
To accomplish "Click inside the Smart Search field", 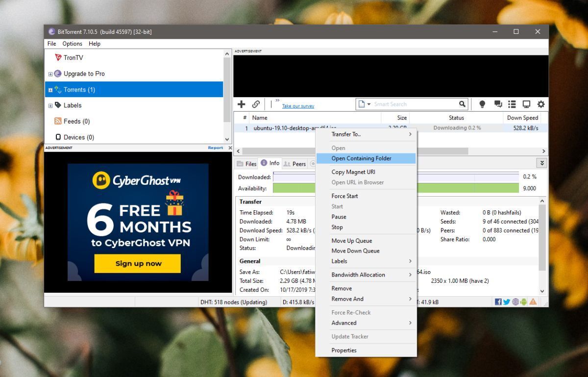I will click(x=415, y=104).
